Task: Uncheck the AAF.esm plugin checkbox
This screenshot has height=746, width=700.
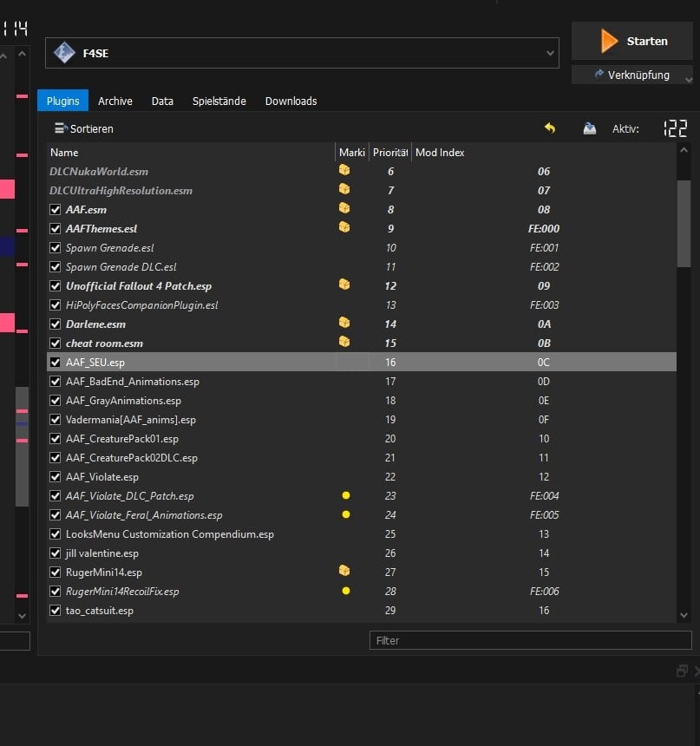Action: pos(56,209)
